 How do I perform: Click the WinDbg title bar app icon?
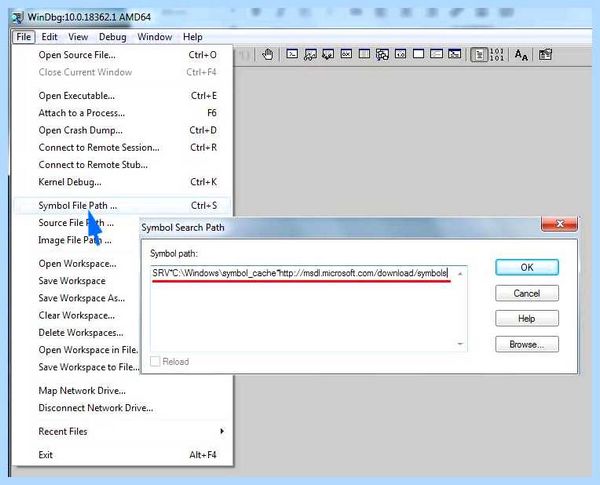17,17
